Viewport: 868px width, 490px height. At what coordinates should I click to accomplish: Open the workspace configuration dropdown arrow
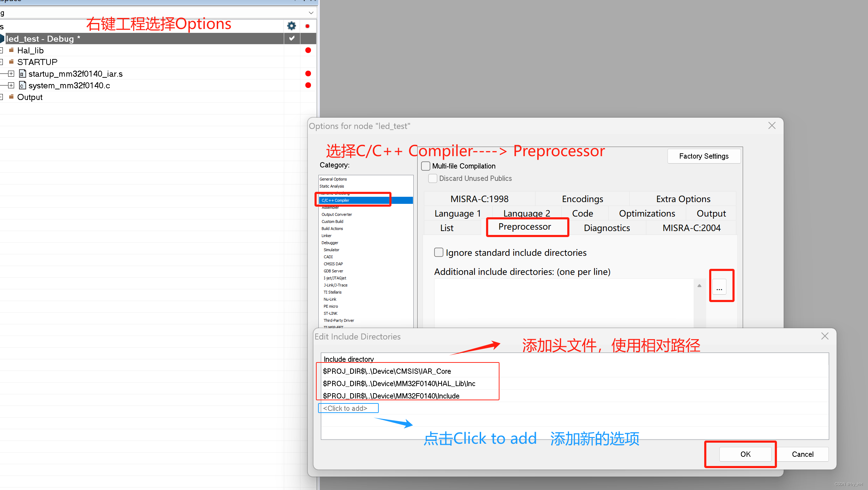click(x=311, y=13)
